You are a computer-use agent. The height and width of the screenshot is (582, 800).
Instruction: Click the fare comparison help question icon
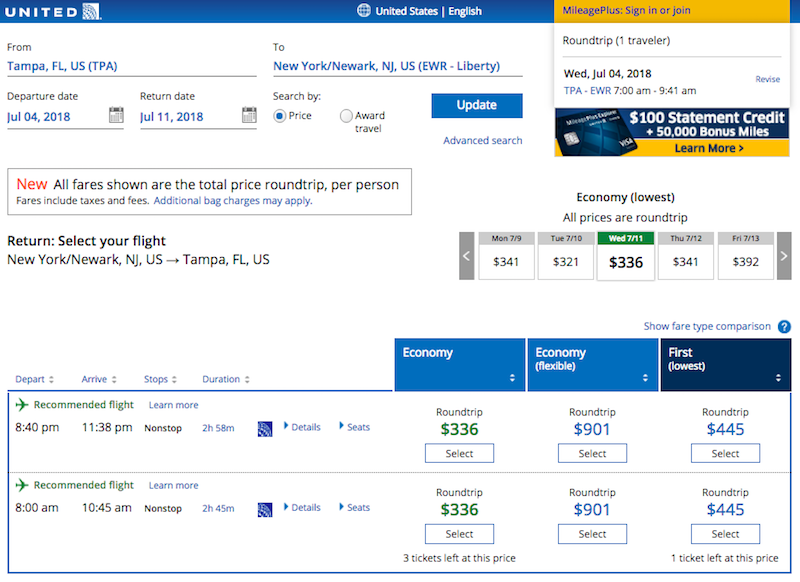pos(784,327)
